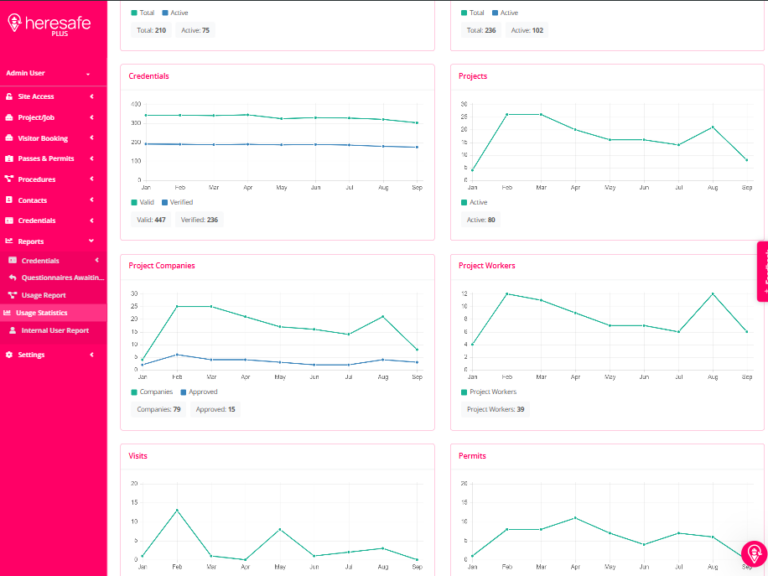Toggle the Approved series legend
Image resolution: width=768 pixels, height=576 pixels.
click(199, 392)
